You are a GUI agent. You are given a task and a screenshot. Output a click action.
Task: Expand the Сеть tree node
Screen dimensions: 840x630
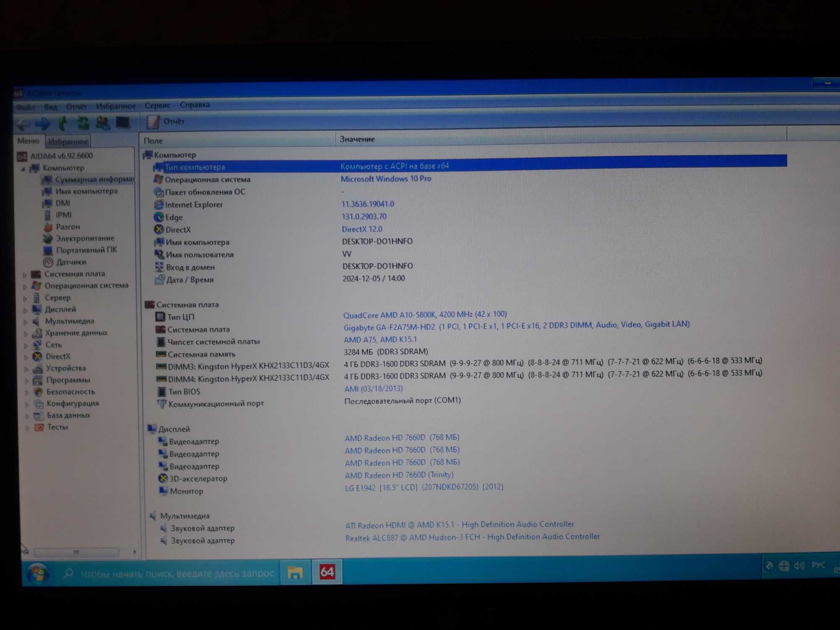pos(26,346)
